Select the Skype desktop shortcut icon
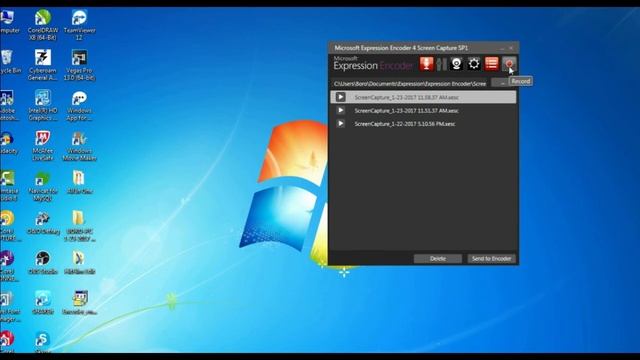The width and height of the screenshot is (640, 360). (43, 341)
